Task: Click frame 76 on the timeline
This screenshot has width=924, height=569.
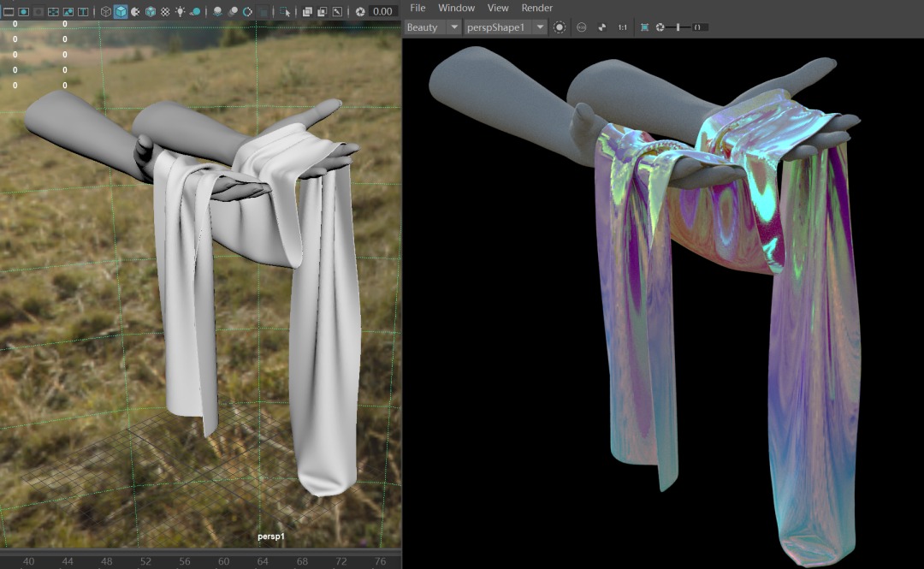Action: [381, 561]
